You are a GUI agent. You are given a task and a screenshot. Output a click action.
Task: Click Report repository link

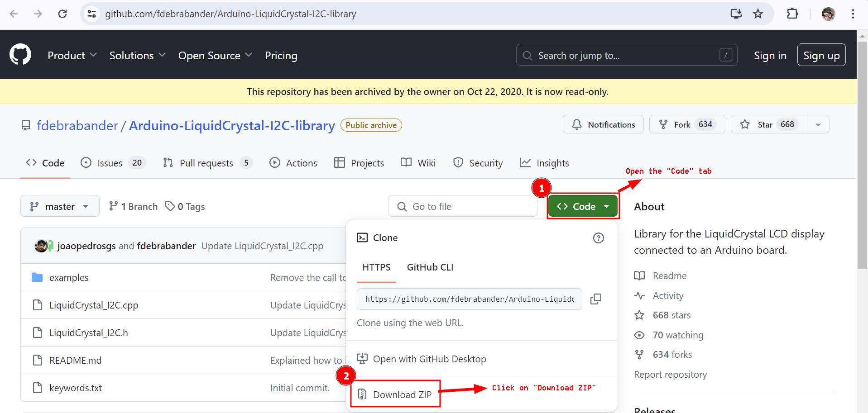670,375
